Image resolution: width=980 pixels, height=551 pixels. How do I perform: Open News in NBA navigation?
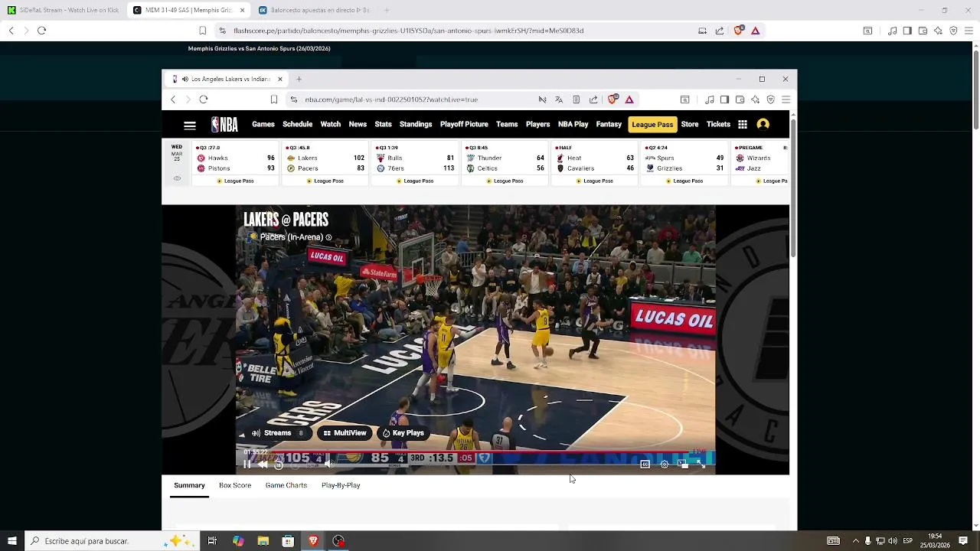click(358, 124)
